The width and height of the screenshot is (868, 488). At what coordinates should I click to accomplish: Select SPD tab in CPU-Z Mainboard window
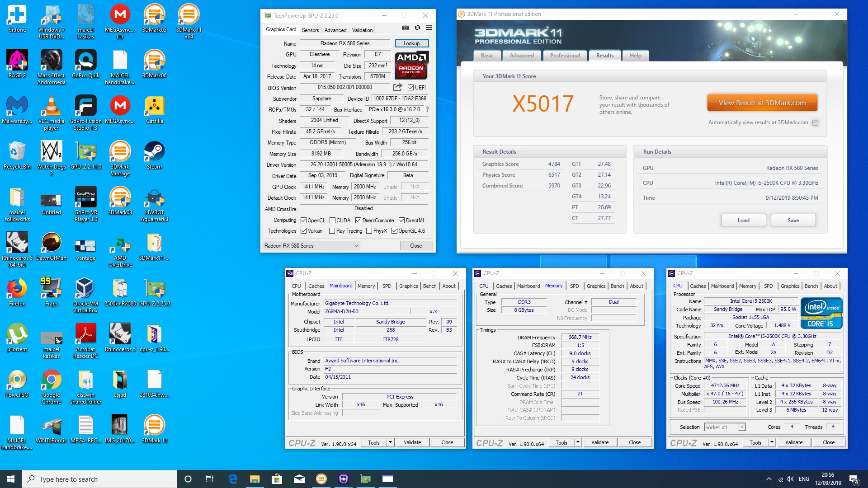pyautogui.click(x=387, y=286)
